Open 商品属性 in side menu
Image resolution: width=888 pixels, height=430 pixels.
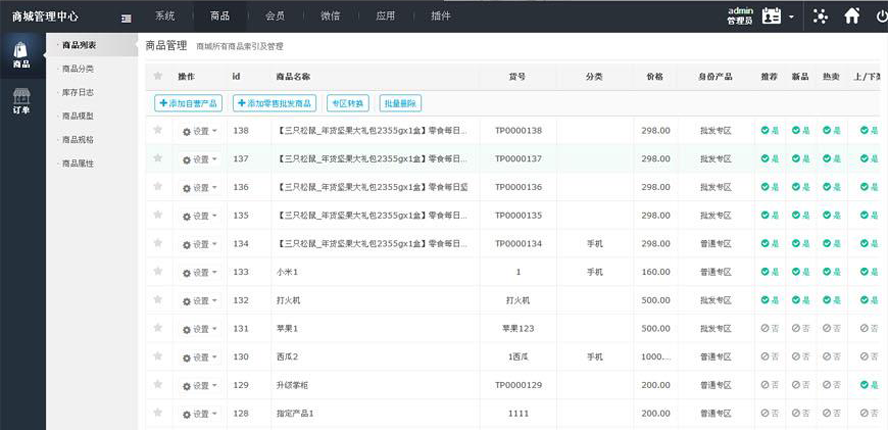click(78, 164)
